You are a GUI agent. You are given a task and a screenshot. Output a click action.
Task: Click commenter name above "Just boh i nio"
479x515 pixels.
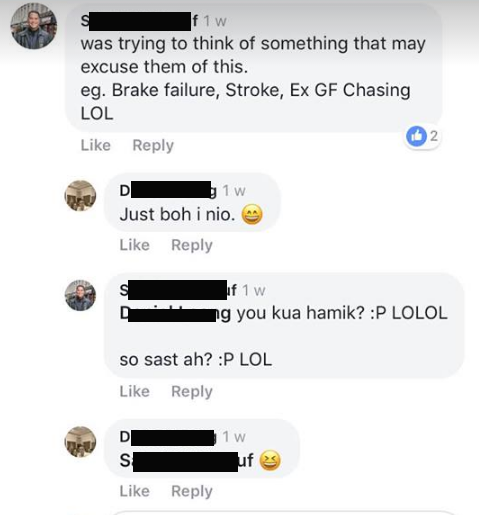pyautogui.click(x=168, y=190)
